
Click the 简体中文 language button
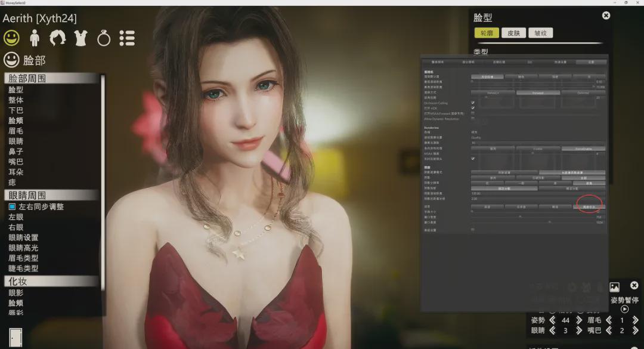tap(589, 207)
